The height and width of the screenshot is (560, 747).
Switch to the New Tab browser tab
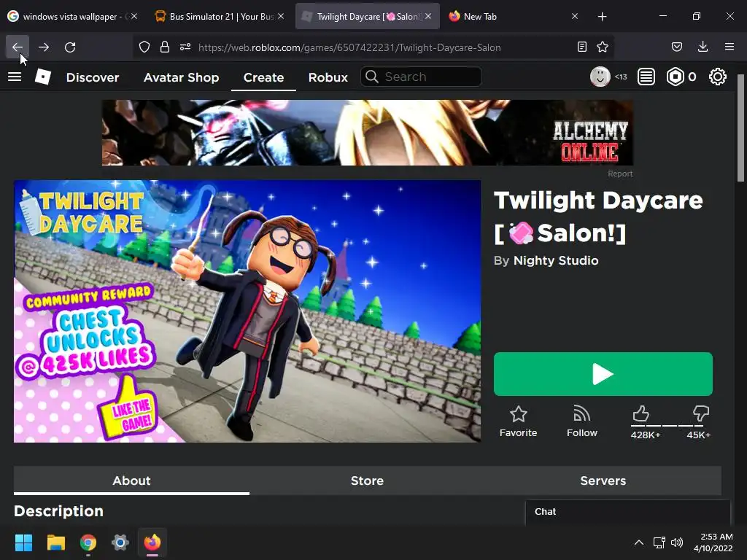click(x=512, y=17)
